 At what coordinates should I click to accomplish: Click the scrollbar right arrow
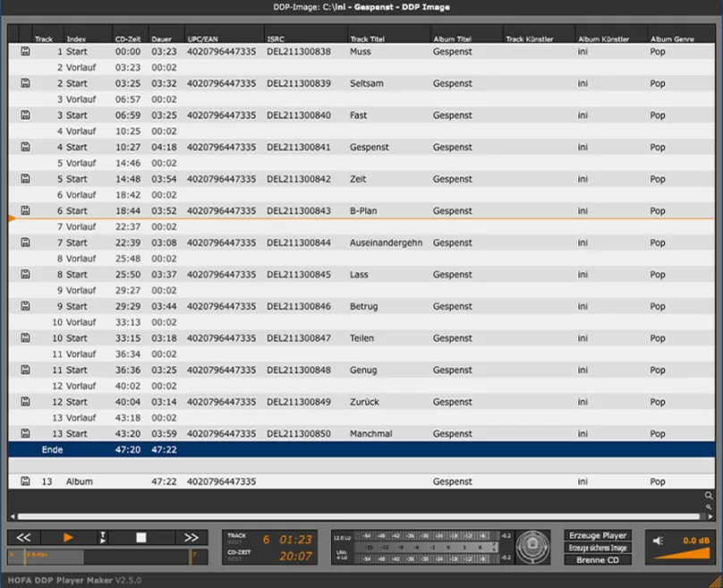710,516
